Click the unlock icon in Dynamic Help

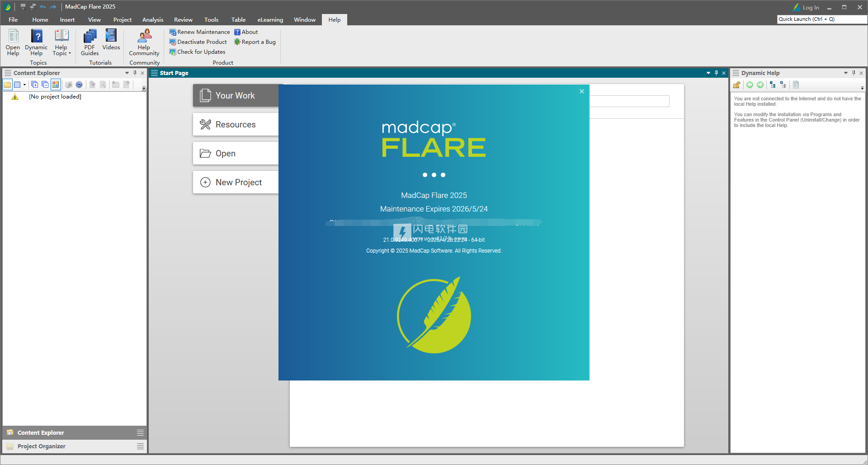tap(737, 85)
